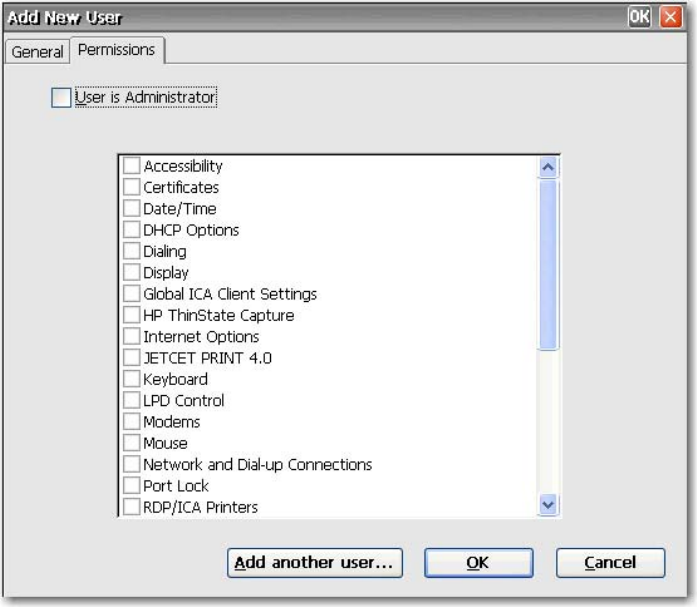The image size is (697, 607).
Task: Check the Port Lock box
Action: [132, 485]
